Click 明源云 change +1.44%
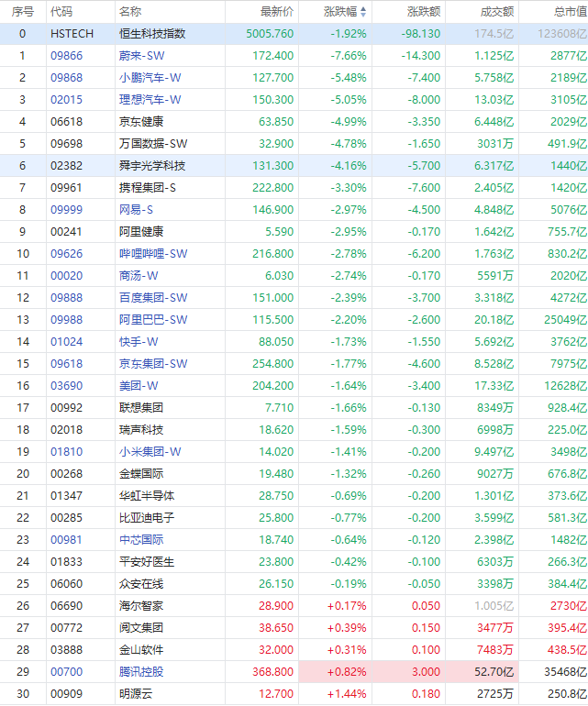588x706 pixels. (347, 694)
